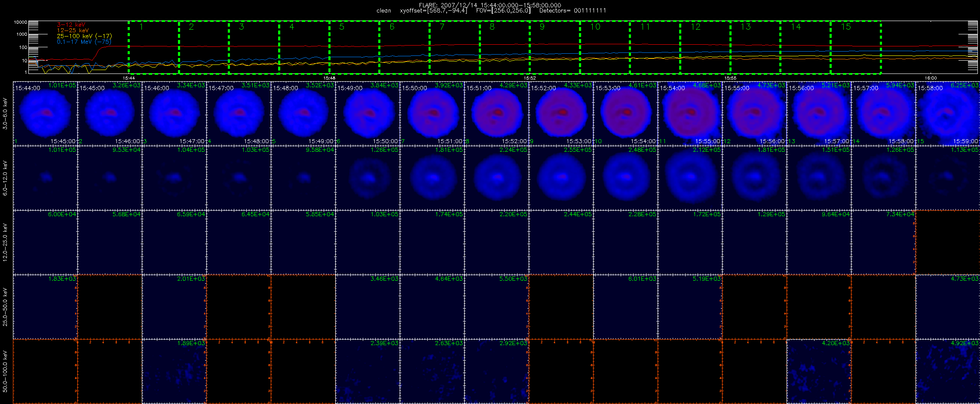Click the '6.25E+03' peak value label
The width and height of the screenshot is (980, 404).
[x=965, y=85]
